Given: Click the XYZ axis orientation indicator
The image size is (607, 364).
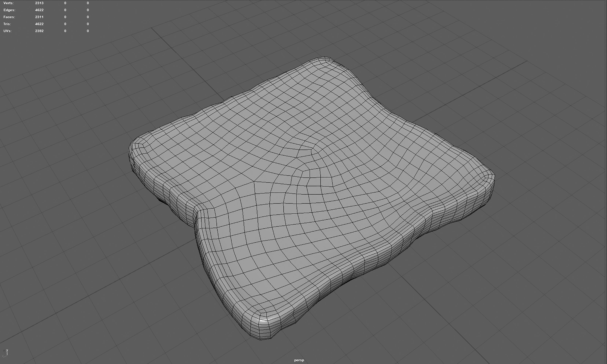Looking at the screenshot, I should point(5,353).
